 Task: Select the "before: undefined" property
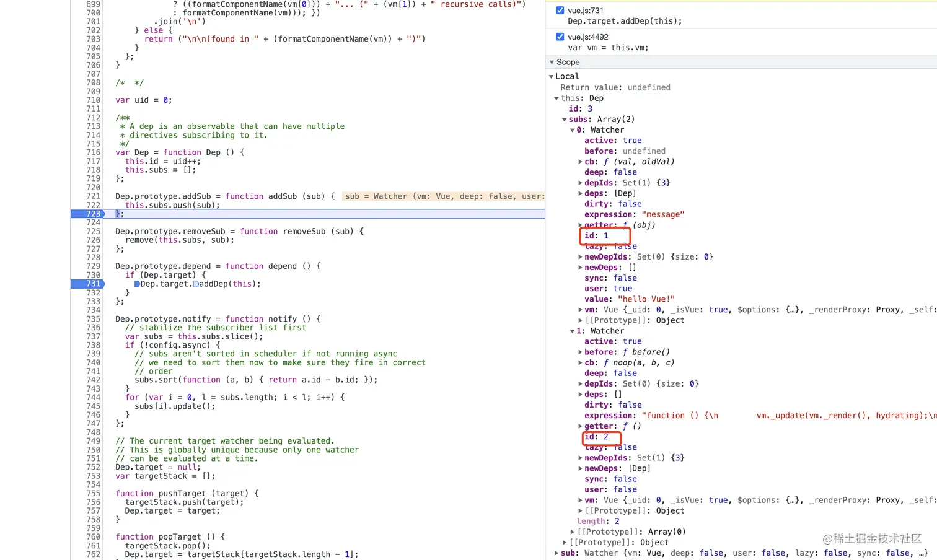pyautogui.click(x=625, y=151)
